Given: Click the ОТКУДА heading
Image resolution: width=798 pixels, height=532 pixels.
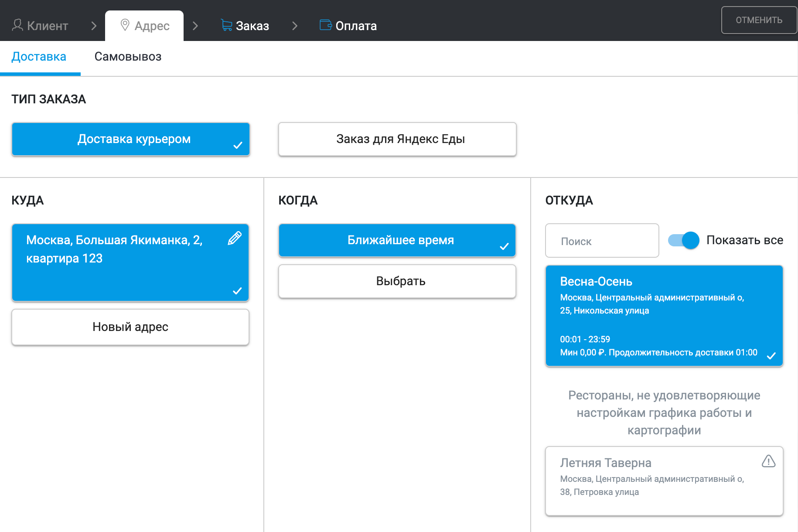Looking at the screenshot, I should click(569, 201).
